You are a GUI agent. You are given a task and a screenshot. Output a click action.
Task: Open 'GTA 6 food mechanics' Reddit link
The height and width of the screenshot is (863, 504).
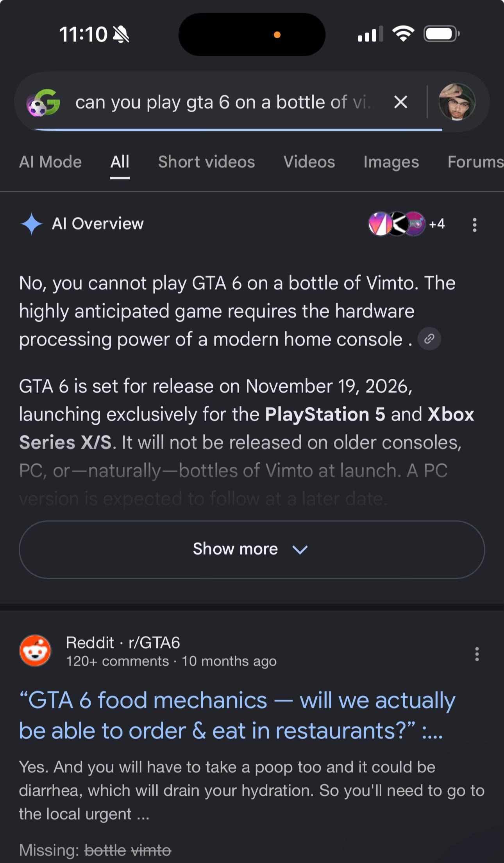(237, 715)
